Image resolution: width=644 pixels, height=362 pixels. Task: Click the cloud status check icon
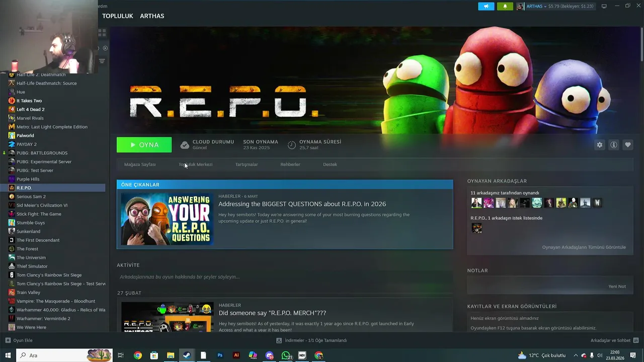[185, 145]
